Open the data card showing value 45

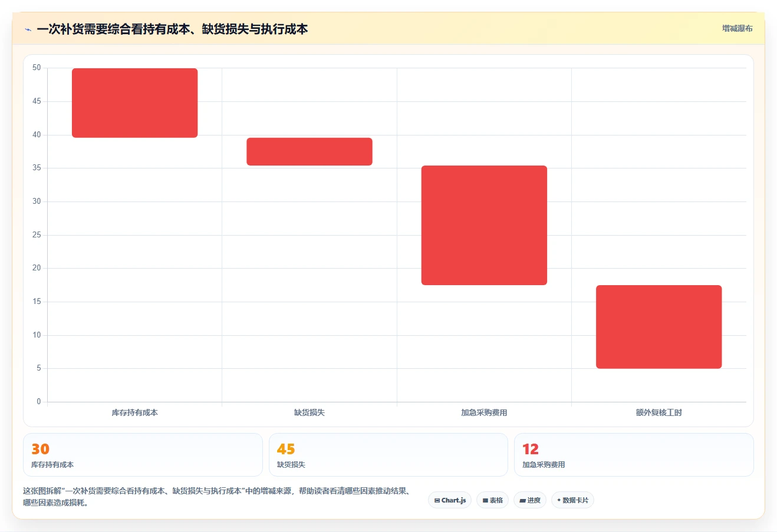(x=388, y=455)
